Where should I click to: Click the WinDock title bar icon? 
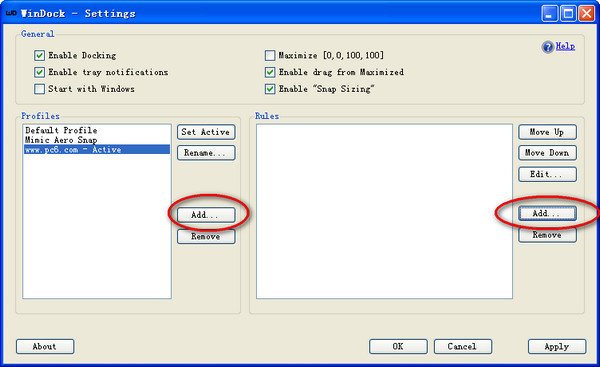tap(11, 13)
